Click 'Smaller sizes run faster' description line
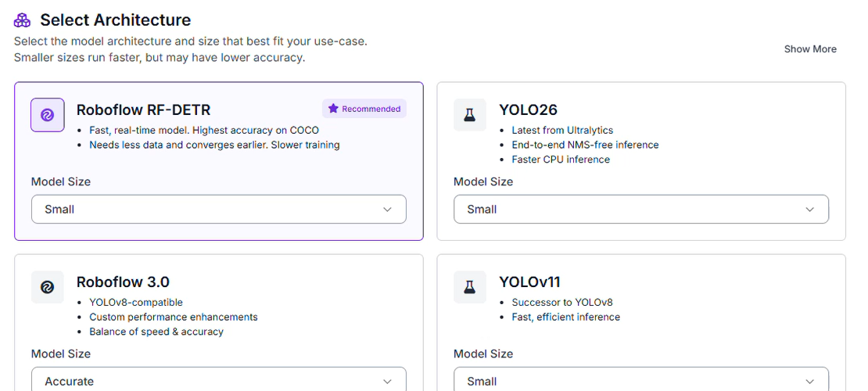This screenshot has width=868, height=391. point(160,58)
